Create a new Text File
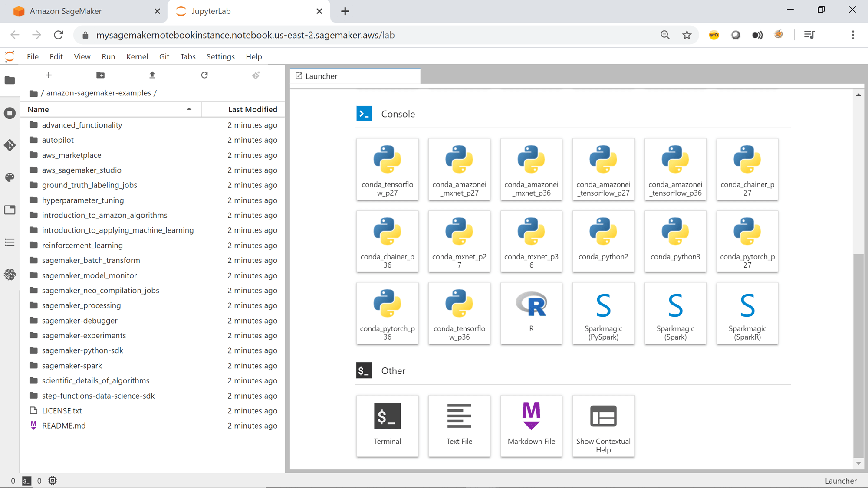The height and width of the screenshot is (488, 868). [459, 425]
